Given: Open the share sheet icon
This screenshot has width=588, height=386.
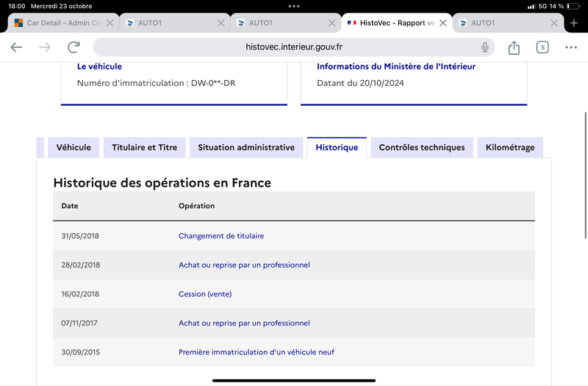Looking at the screenshot, I should (x=514, y=47).
